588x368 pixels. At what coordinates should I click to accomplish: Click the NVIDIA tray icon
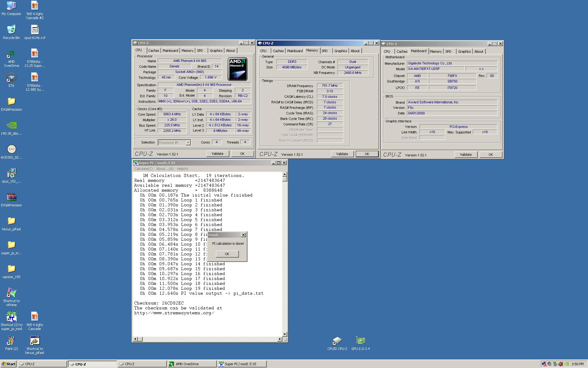[566, 364]
